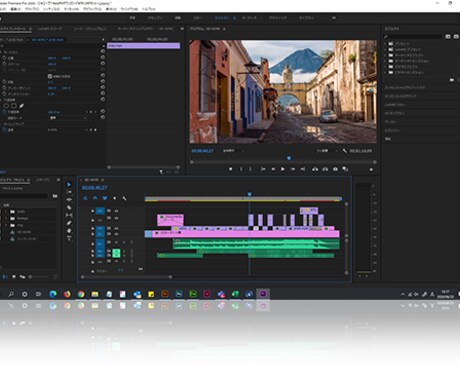Open Comparison View in Program monitor
Image resolution: width=460 pixels, height=380 pixels.
coord(345,169)
